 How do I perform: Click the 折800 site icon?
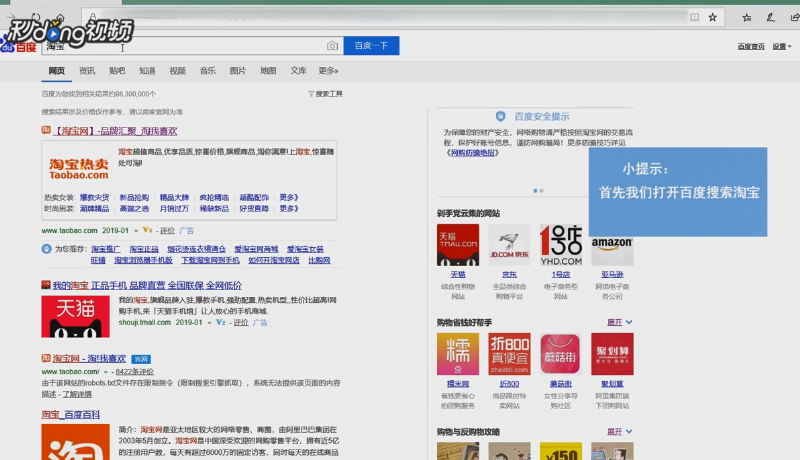point(509,354)
